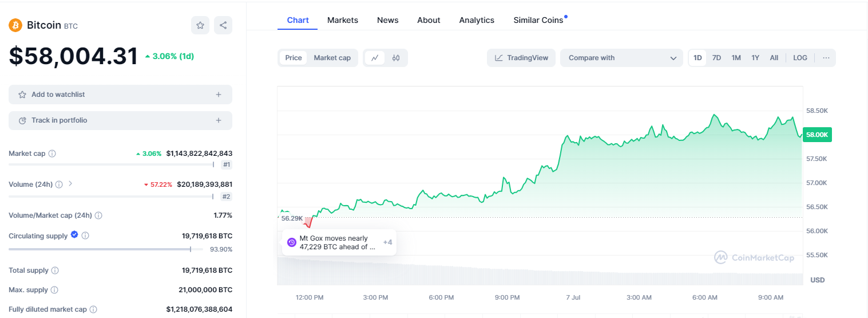The image size is (868, 318).
Task: Click the Bitcoin logo icon
Action: [x=15, y=25]
